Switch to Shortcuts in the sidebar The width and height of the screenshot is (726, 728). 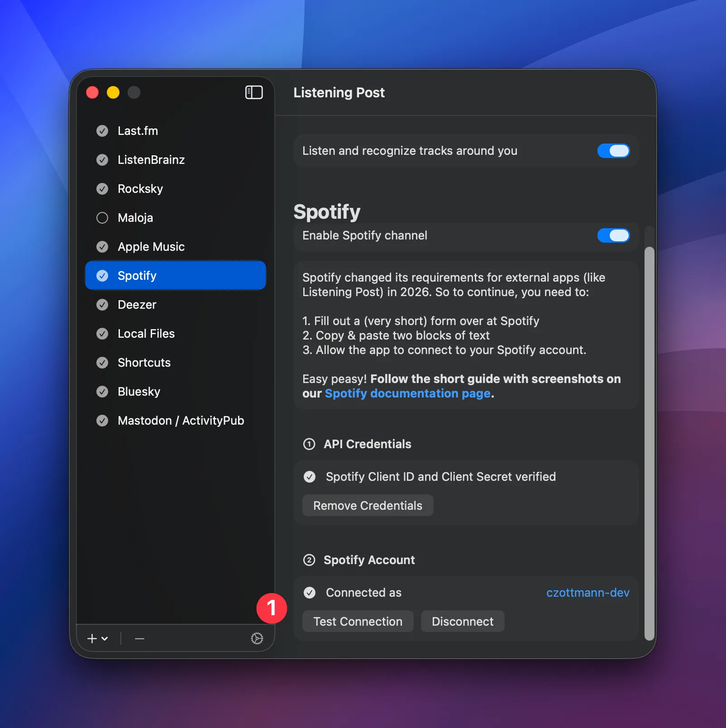(144, 363)
